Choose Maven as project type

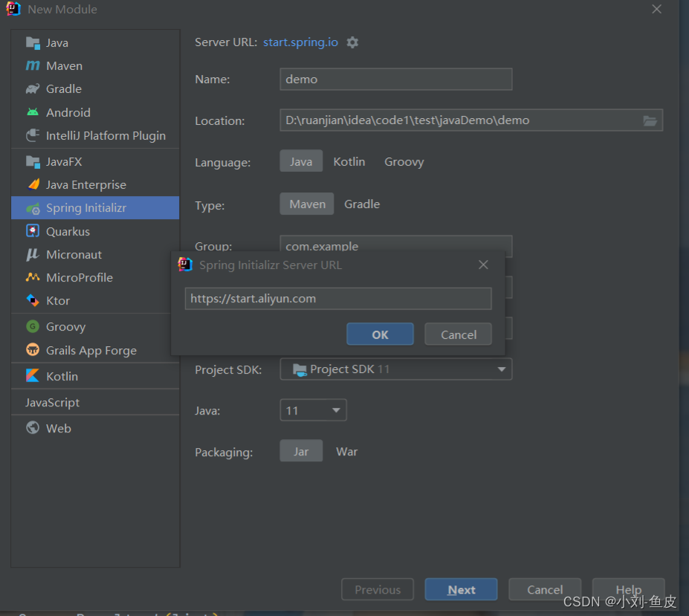pyautogui.click(x=307, y=204)
